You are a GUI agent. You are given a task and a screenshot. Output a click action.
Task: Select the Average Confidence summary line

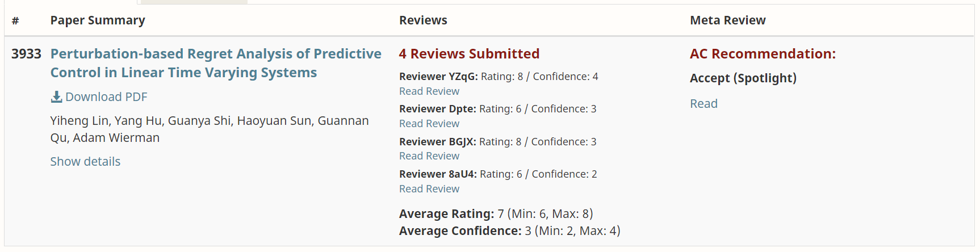[509, 231]
